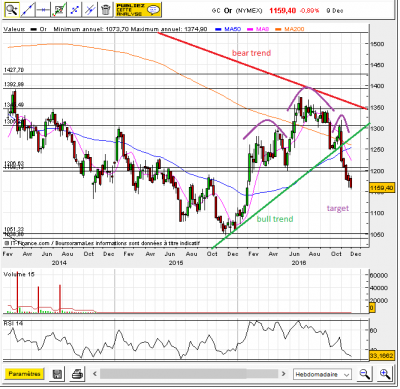This screenshot has height=389, width=400.
Task: Click the 2016 year label on axis
Action: (x=299, y=263)
